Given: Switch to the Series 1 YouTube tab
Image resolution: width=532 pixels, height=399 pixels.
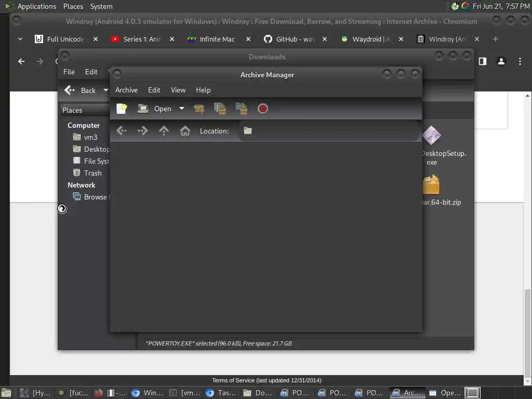Looking at the screenshot, I should 137,39.
